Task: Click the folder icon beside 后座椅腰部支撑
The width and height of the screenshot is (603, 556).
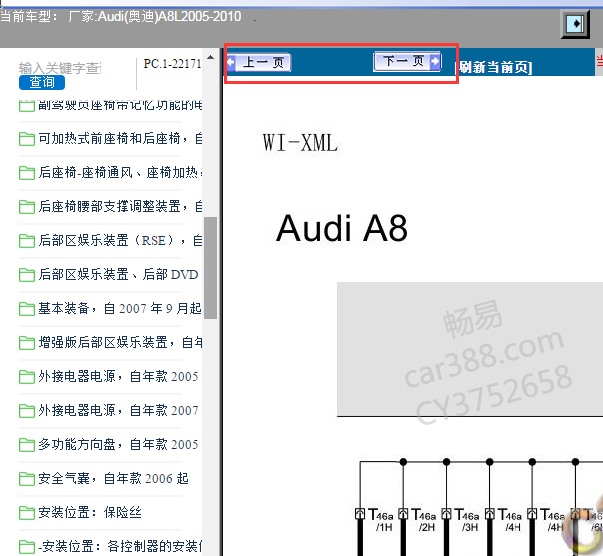Action: click(x=27, y=207)
